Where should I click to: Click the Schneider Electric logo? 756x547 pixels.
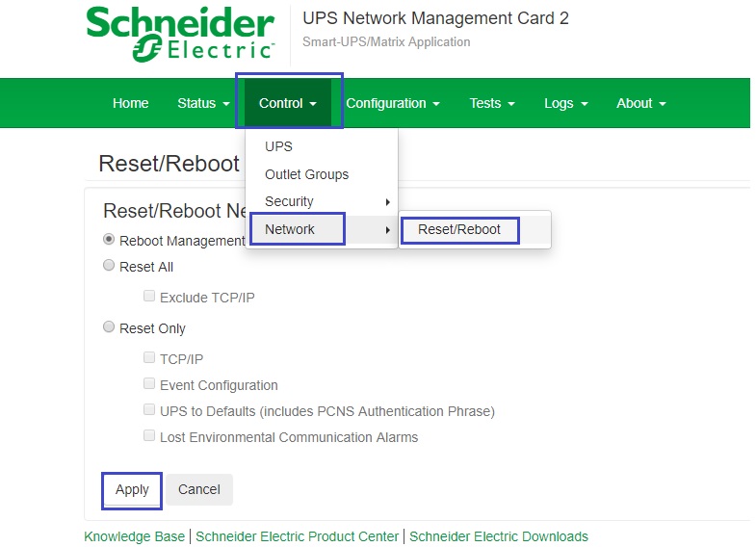[x=180, y=34]
